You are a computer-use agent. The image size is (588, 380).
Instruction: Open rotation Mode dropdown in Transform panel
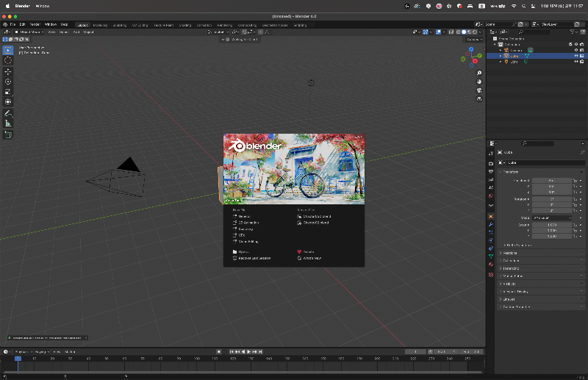tap(552, 218)
